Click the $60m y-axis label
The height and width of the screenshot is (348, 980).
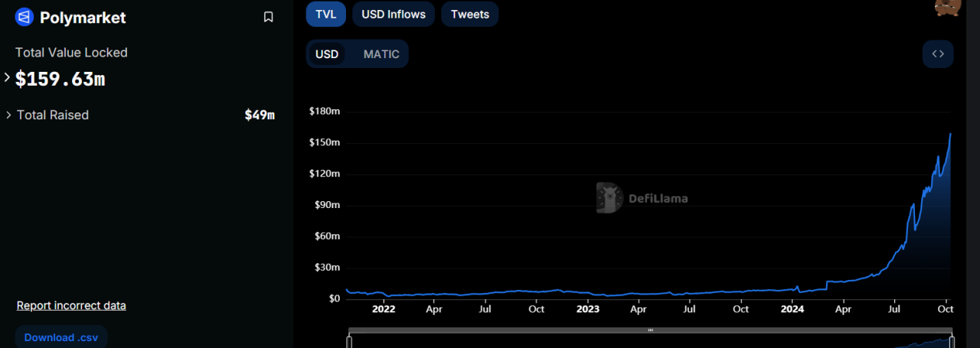[x=327, y=236]
